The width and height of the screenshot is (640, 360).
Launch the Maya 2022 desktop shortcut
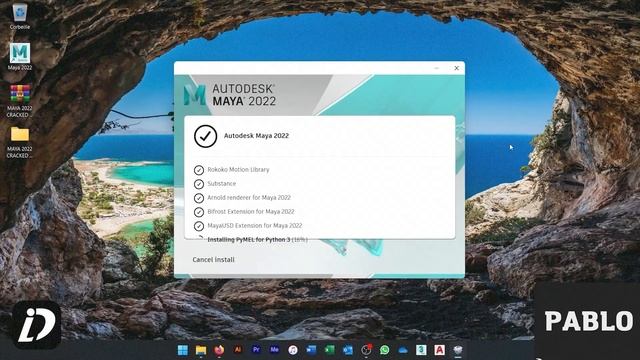[20, 57]
